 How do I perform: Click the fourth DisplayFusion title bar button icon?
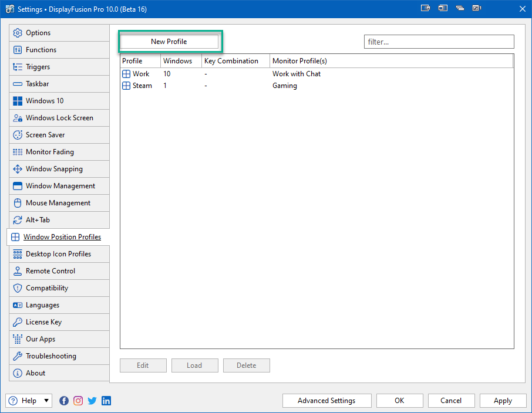(477, 8)
